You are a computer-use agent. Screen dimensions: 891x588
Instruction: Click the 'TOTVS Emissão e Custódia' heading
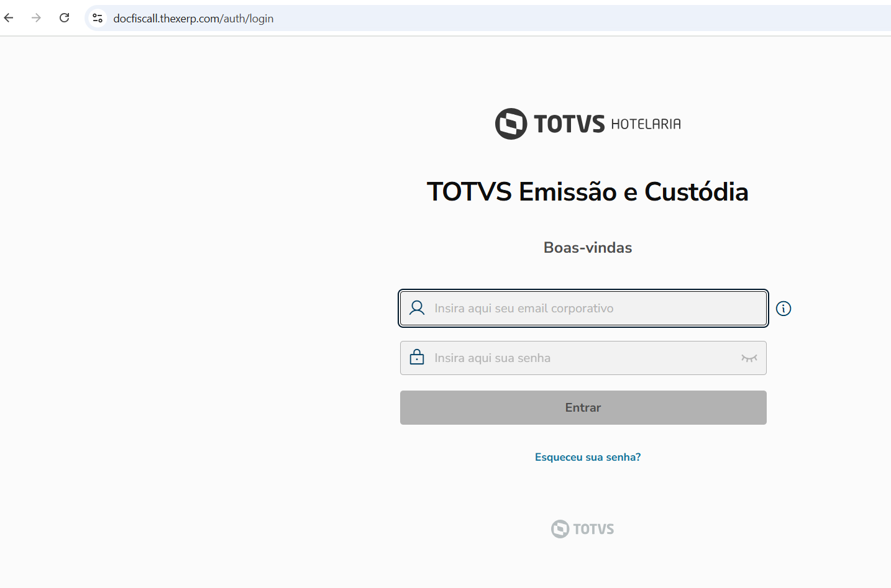click(x=588, y=192)
